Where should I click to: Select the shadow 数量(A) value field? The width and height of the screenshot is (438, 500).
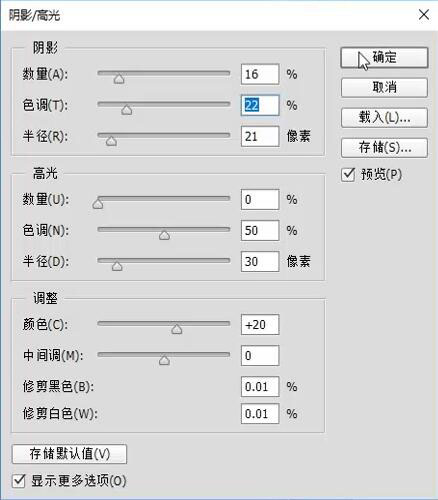pyautogui.click(x=260, y=74)
